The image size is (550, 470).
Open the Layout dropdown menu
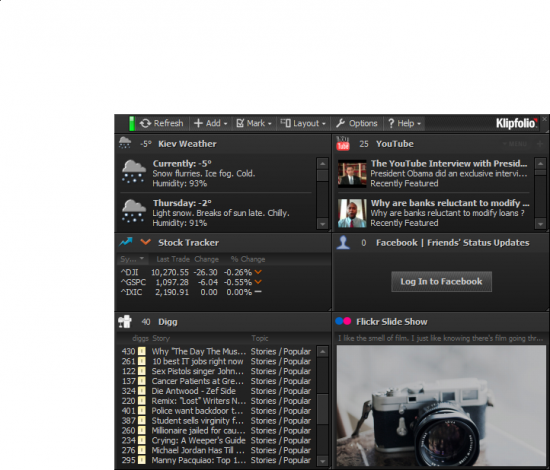303,123
